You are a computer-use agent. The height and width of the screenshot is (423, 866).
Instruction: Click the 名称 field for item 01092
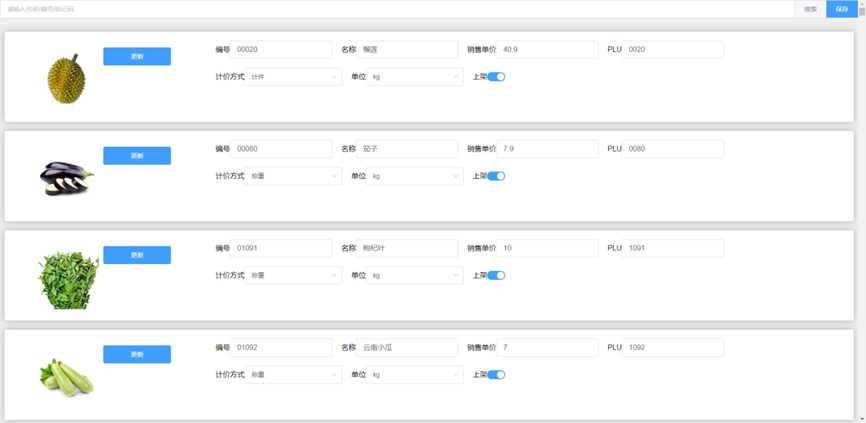point(408,348)
